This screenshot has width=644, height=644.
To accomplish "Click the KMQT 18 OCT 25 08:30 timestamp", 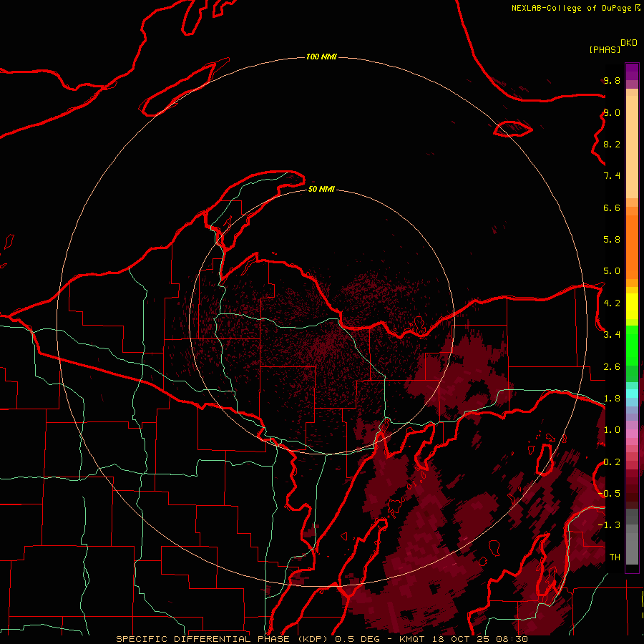I will click(463, 639).
